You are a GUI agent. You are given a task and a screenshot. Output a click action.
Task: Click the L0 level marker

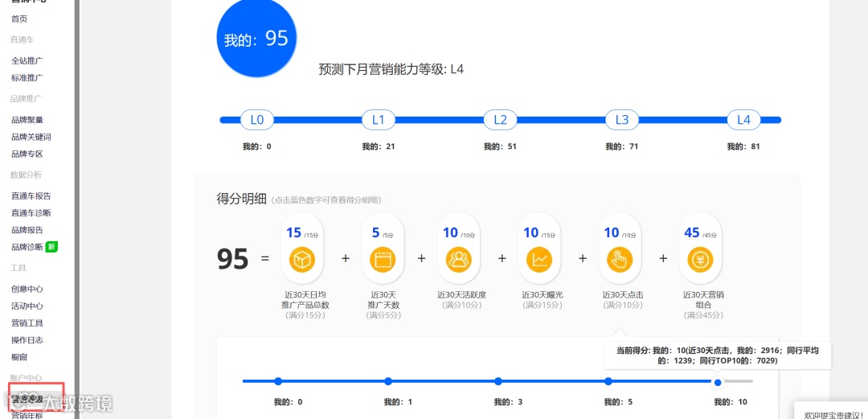[x=257, y=120]
